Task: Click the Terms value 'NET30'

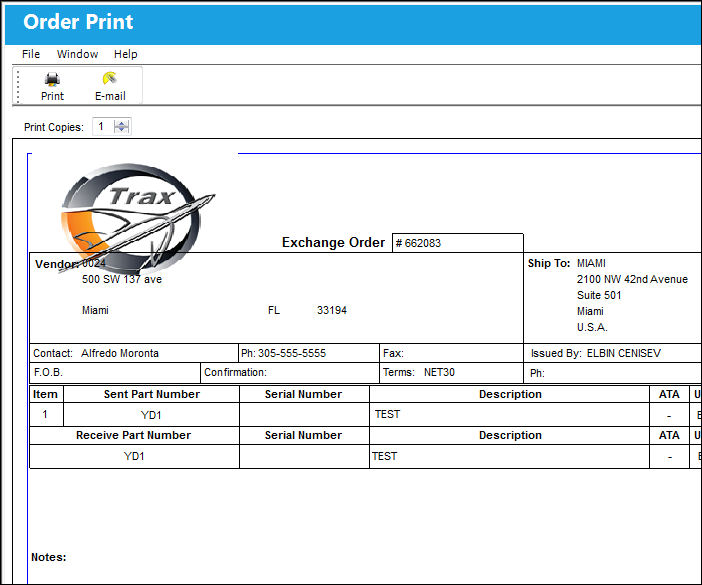Action: tap(439, 372)
